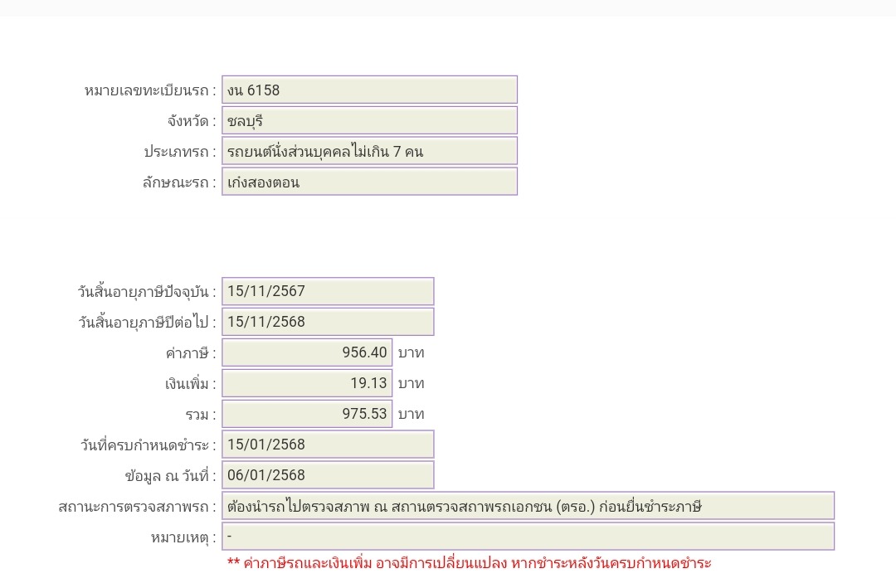Click the license plate field งน 6158
Viewport: 896px width, 588px height.
(370, 90)
